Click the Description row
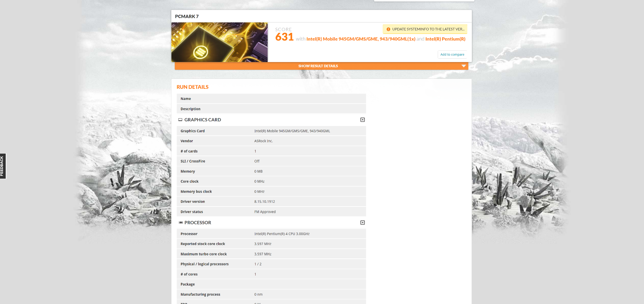 click(271, 109)
